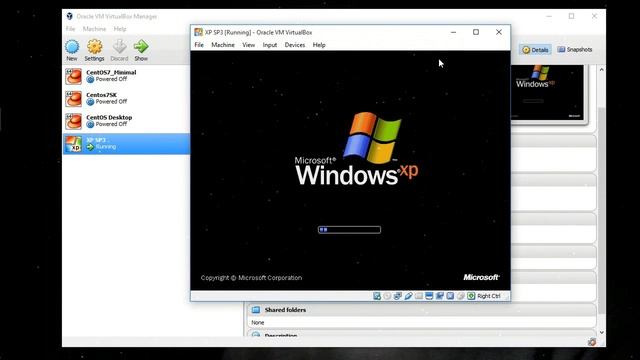Close the VirtualBox Manager window
The image size is (640, 360).
pyautogui.click(x=594, y=16)
